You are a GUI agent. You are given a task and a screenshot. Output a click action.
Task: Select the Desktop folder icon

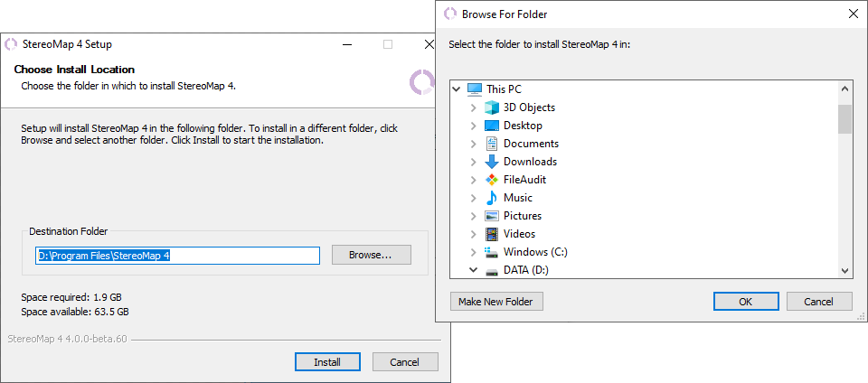pos(492,126)
